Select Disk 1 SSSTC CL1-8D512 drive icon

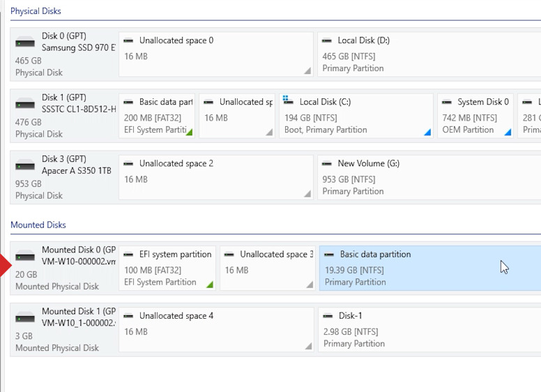pyautogui.click(x=25, y=103)
